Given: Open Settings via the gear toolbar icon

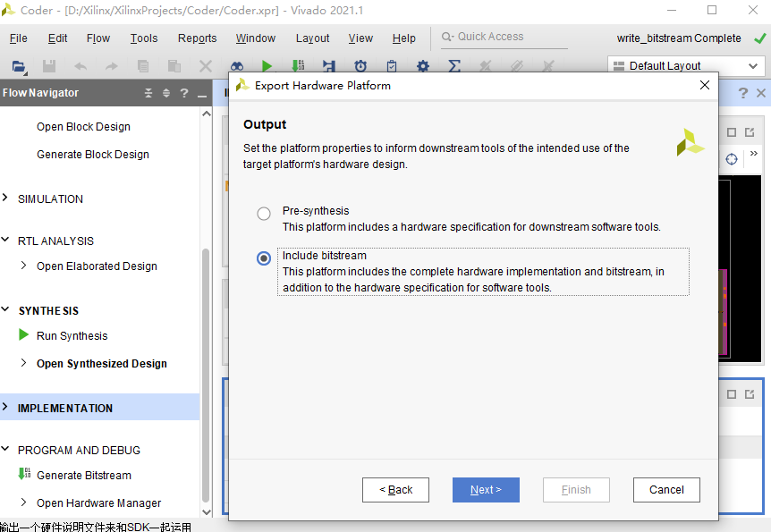Looking at the screenshot, I should pos(423,66).
